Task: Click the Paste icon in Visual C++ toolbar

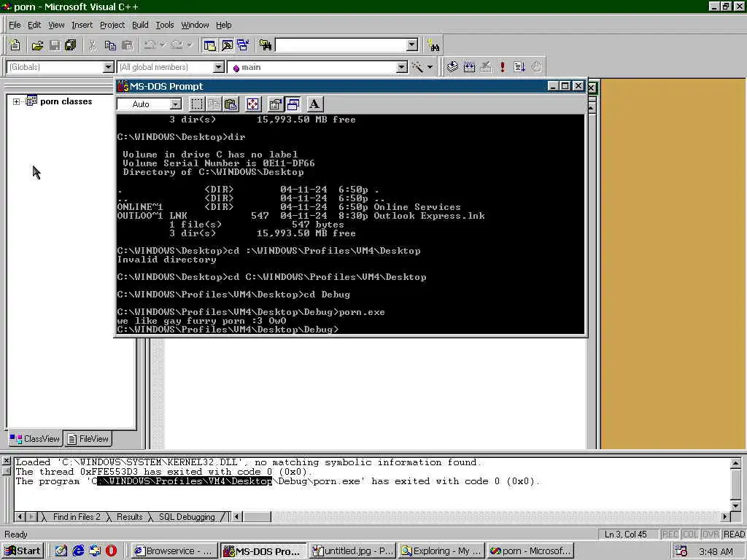Action: 127,45
